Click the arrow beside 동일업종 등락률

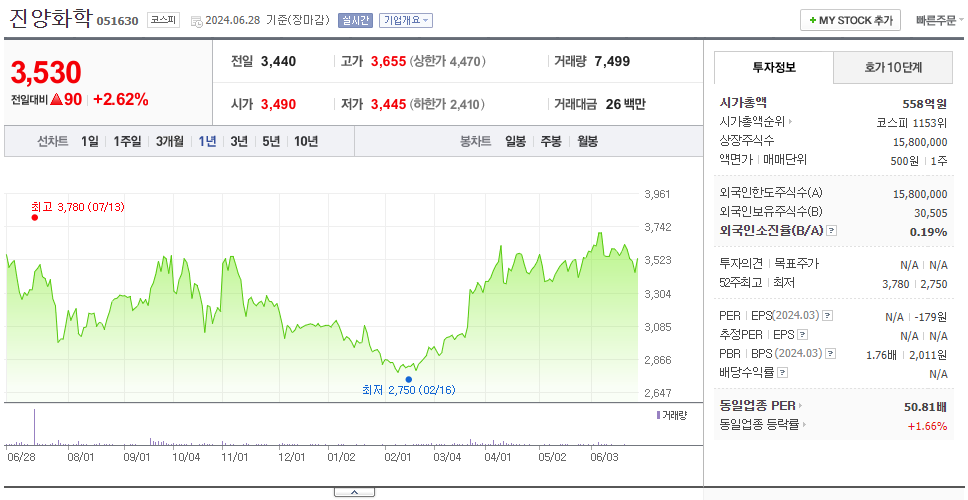tap(804, 425)
